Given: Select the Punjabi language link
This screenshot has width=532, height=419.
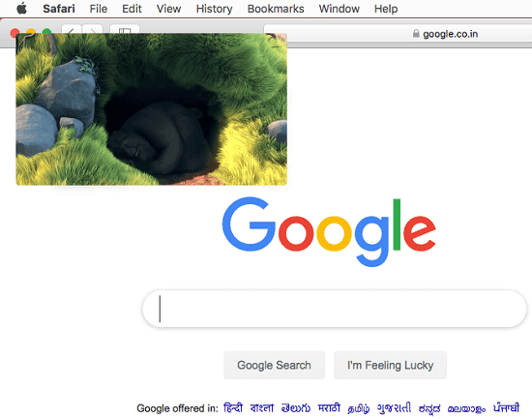Looking at the screenshot, I should point(506,407).
